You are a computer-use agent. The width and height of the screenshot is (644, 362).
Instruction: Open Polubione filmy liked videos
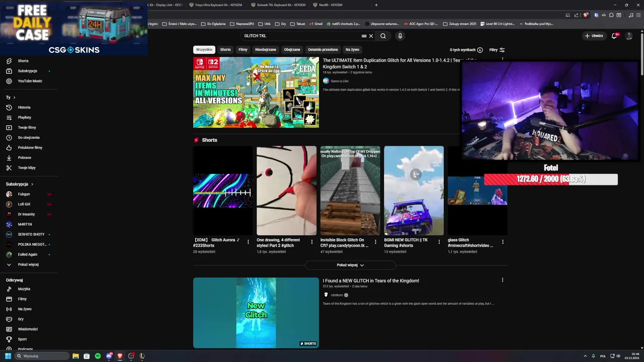[x=30, y=147]
